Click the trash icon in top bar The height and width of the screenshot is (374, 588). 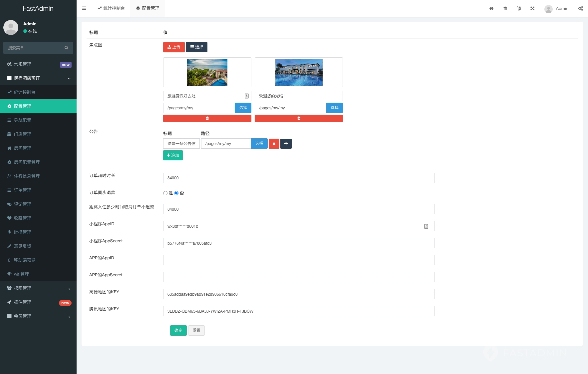505,8
